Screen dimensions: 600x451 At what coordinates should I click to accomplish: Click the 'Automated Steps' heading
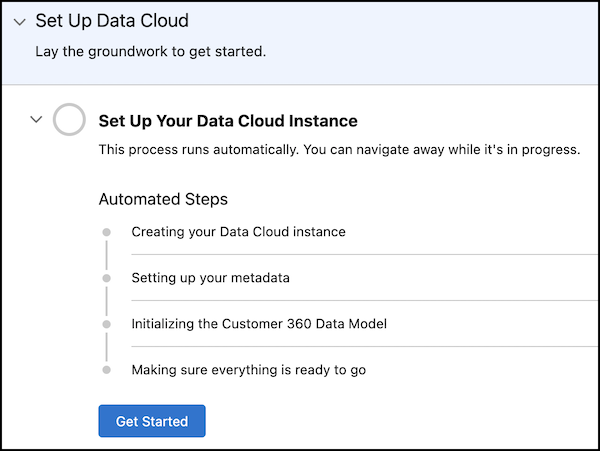click(x=163, y=199)
